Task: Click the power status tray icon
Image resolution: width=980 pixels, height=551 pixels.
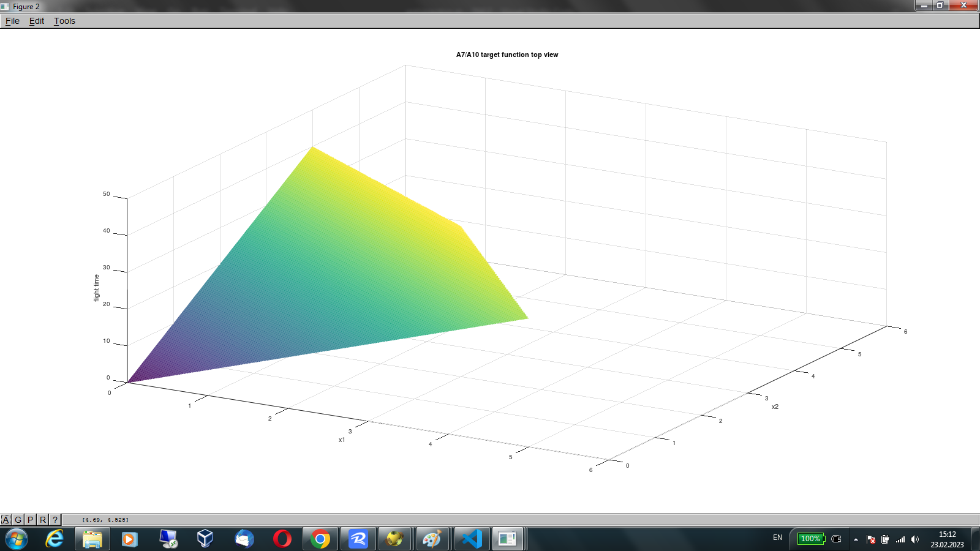Action: pyautogui.click(x=885, y=539)
